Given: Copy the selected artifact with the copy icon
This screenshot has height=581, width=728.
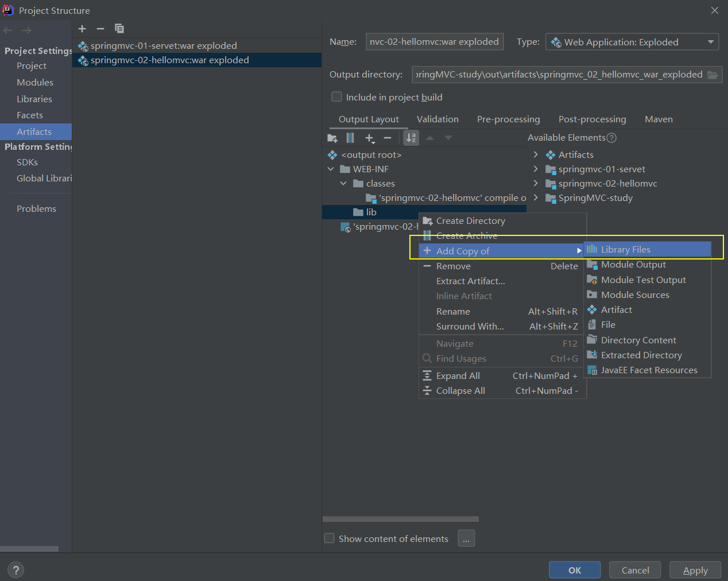Looking at the screenshot, I should tap(119, 29).
